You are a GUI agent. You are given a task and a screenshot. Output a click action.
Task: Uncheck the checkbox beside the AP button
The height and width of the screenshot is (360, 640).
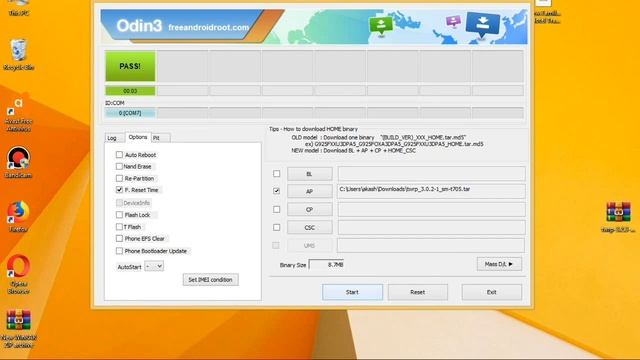[x=276, y=191]
